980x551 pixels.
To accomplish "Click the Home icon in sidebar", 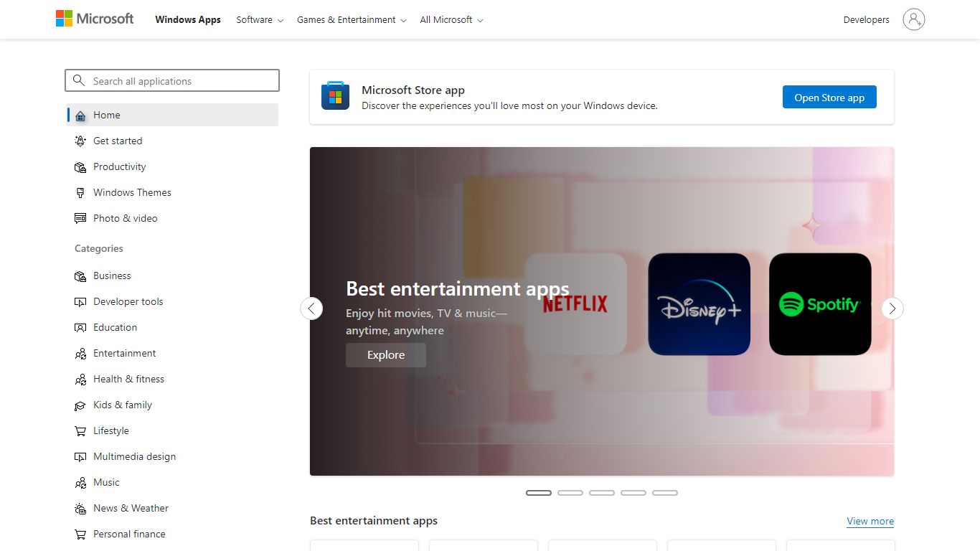I will [x=80, y=115].
